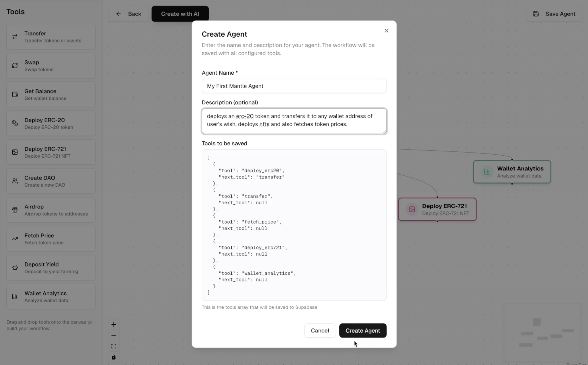Click the Fetch Price trend icon

tap(15, 239)
